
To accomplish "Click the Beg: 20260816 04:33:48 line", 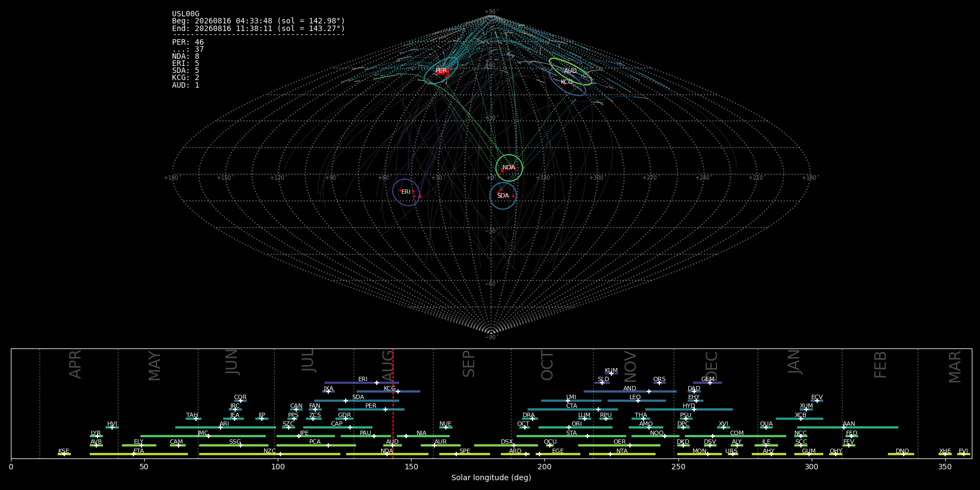I will click(259, 21).
